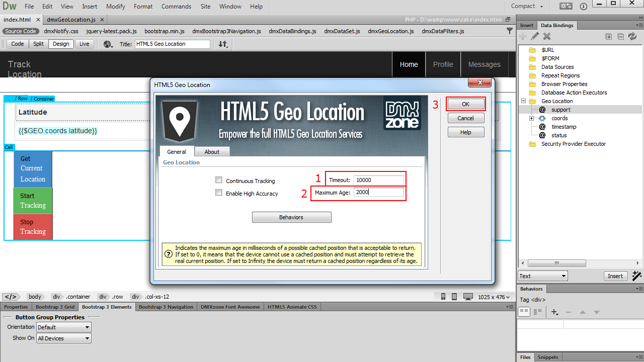
Task: Enable the High Accuracy checkbox
Action: coord(218,193)
